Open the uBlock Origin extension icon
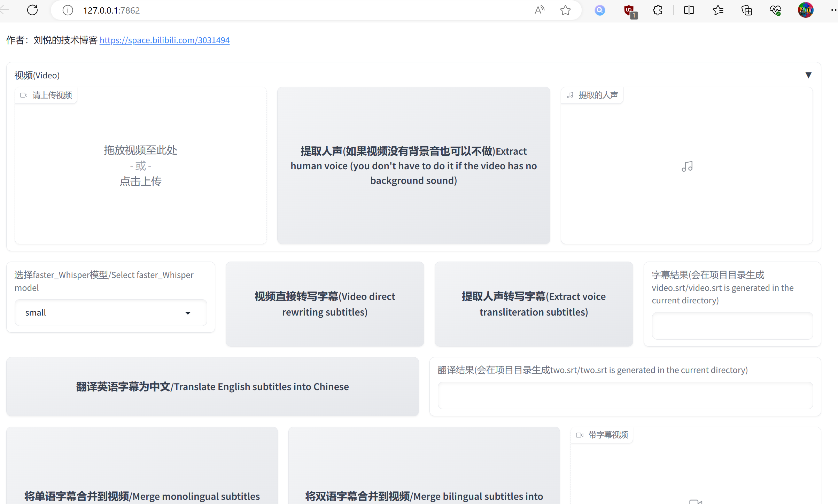 click(629, 10)
